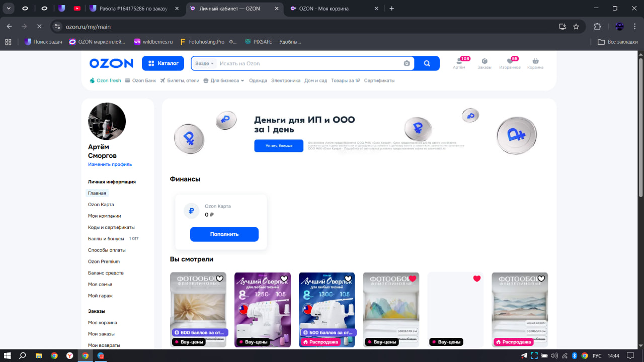The image size is (644, 362).
Task: Open the Ozon fresh link
Action: (105, 80)
